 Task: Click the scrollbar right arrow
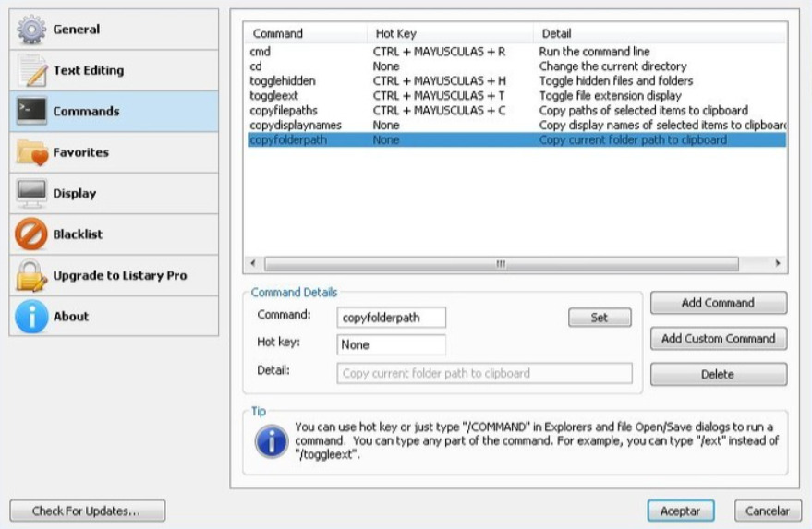[x=777, y=263]
